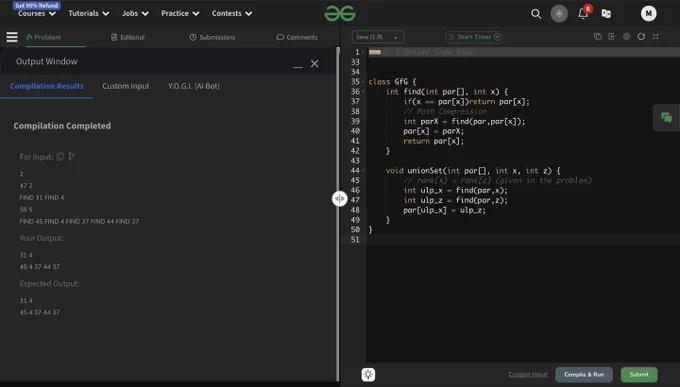Copy the input using the copy icon
Screen dimensions: 680x387
(60, 157)
